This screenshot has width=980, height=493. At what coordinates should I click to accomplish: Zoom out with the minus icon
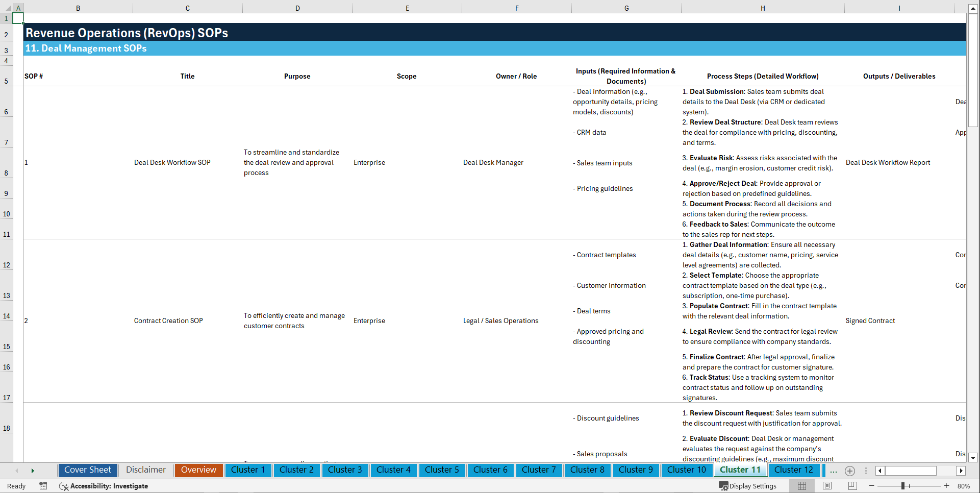click(872, 486)
